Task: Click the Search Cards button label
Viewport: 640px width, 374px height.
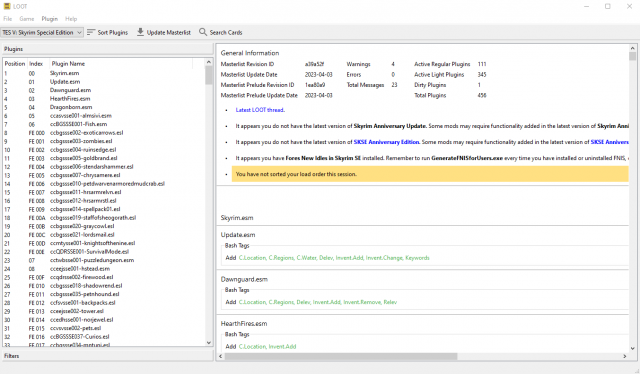Action: pos(226,32)
